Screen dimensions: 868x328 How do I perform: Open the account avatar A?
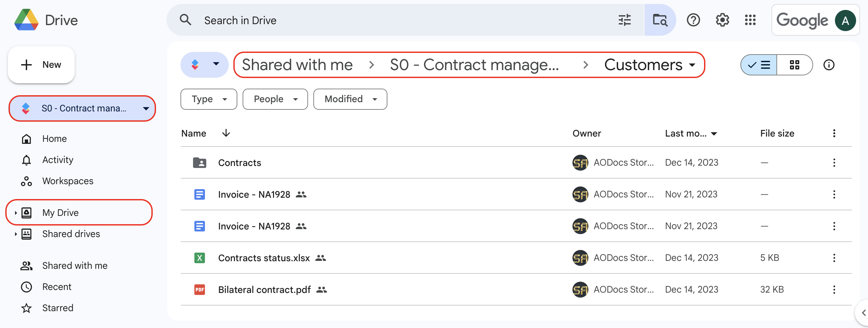coord(845,20)
